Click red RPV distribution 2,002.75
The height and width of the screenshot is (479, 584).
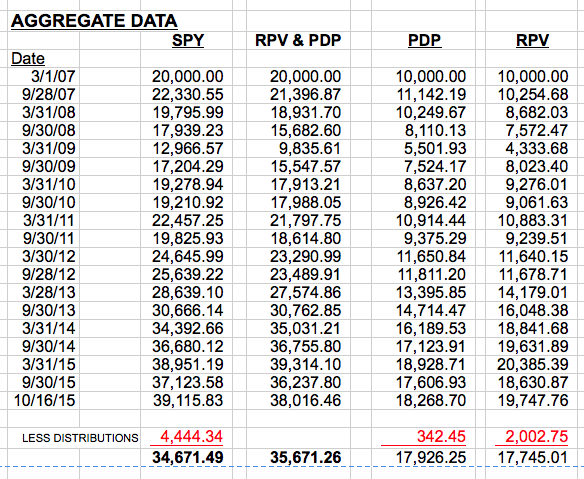tap(537, 436)
